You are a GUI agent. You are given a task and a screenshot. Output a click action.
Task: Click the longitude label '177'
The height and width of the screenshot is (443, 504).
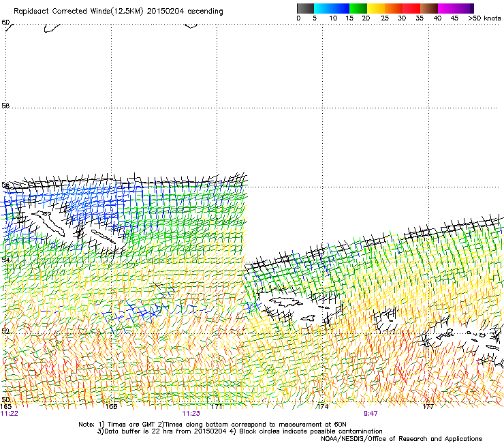click(x=428, y=407)
